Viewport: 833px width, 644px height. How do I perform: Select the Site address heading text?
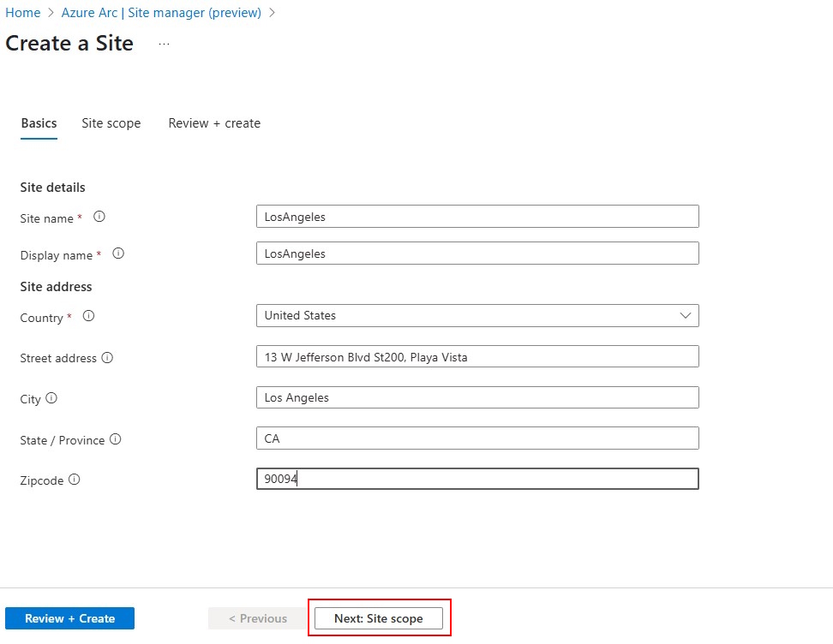click(x=56, y=287)
